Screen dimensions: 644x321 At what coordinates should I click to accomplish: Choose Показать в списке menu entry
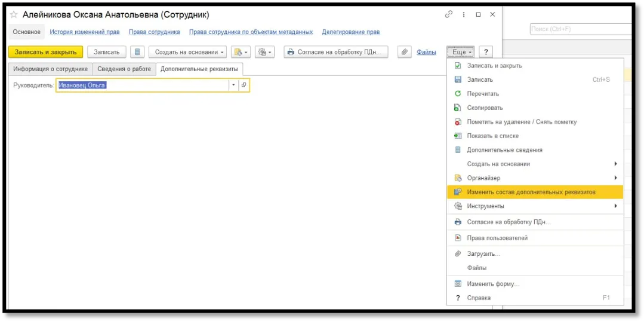pyautogui.click(x=492, y=136)
